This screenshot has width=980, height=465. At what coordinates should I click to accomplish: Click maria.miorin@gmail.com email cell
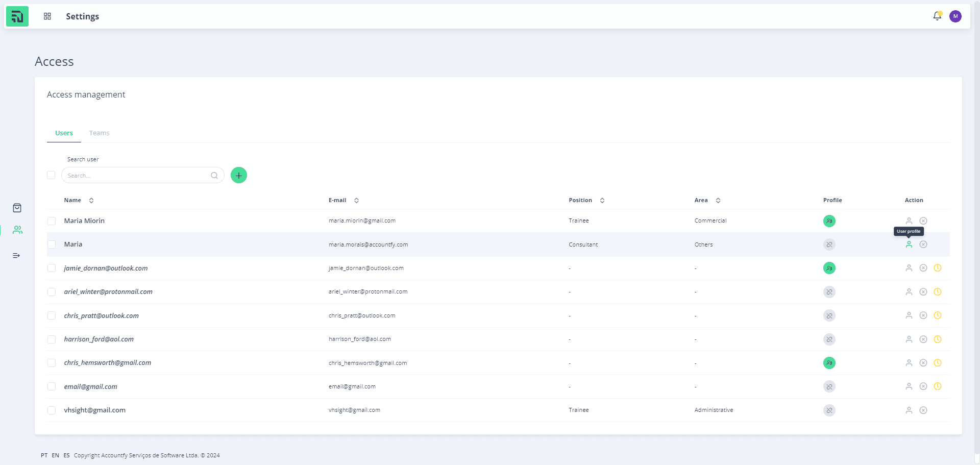point(362,221)
